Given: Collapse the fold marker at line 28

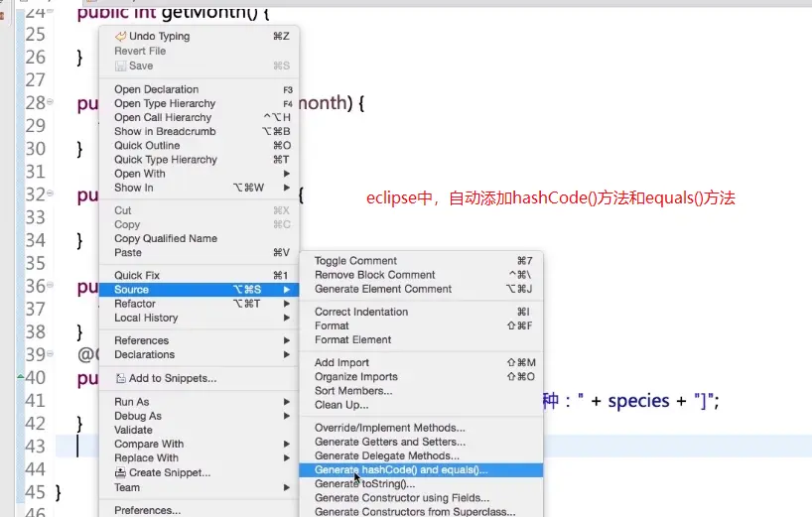Looking at the screenshot, I should click(51, 102).
